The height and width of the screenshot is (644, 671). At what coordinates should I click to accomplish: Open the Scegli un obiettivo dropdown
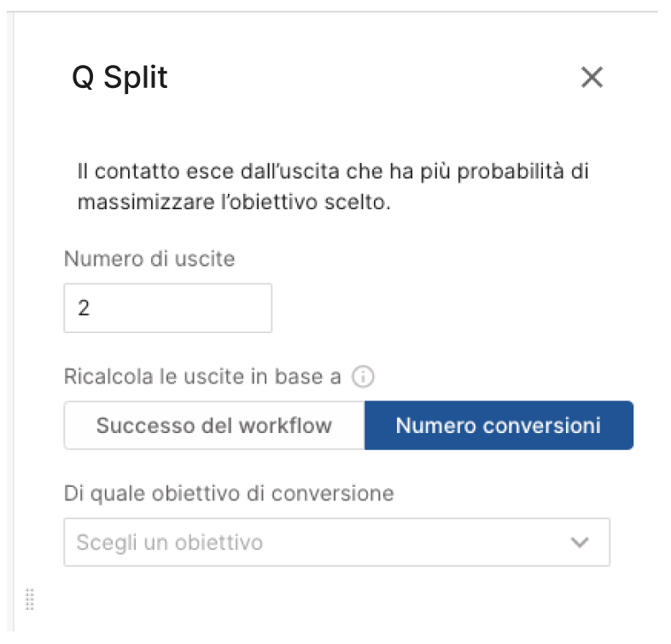pyautogui.click(x=337, y=542)
